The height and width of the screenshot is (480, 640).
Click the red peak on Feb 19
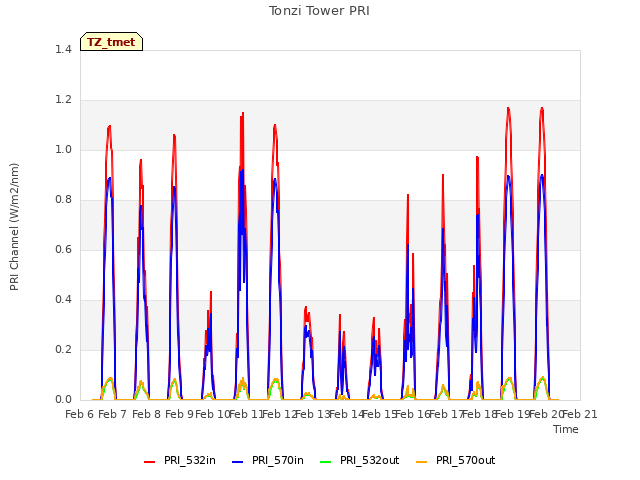point(508,109)
